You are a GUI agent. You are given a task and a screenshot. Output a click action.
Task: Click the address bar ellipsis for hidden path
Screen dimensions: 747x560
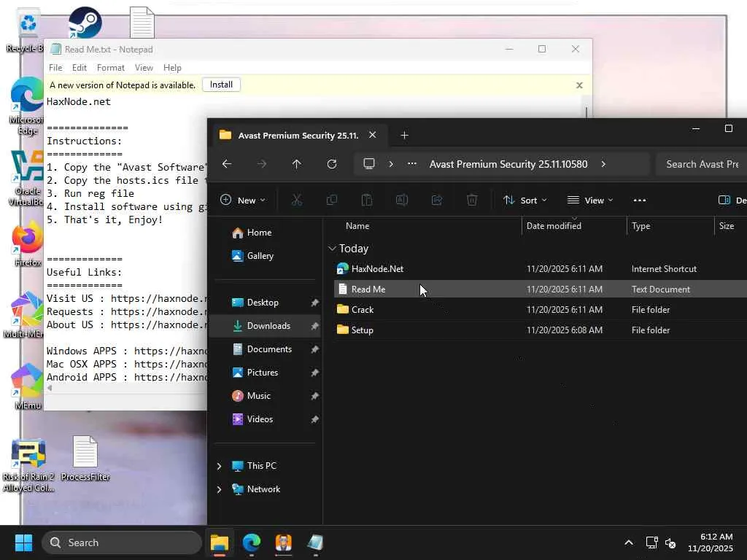pos(412,164)
